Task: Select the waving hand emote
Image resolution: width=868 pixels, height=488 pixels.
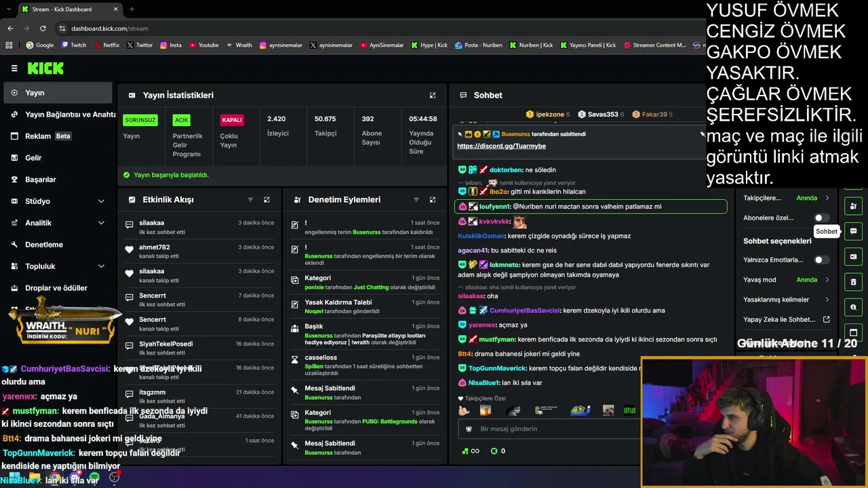Action: tap(464, 410)
